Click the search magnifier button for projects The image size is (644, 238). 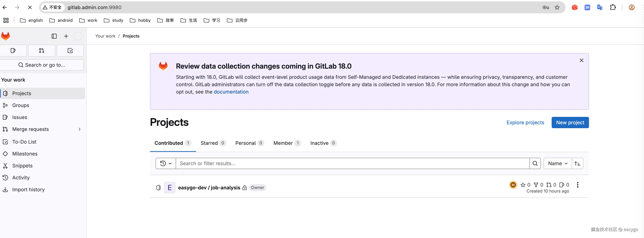(535, 163)
